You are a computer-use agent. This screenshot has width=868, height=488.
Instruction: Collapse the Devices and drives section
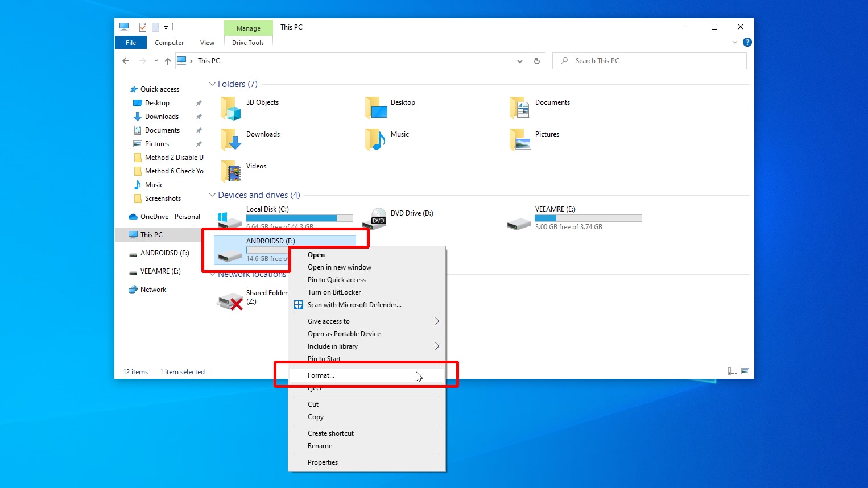pos(212,195)
